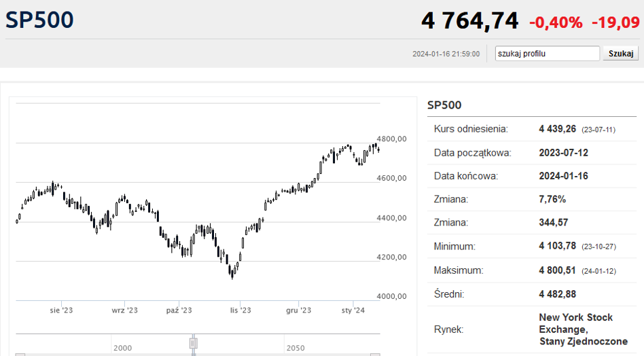This screenshot has height=356, width=644.
Task: Click the Szukaj button
Action: click(621, 54)
